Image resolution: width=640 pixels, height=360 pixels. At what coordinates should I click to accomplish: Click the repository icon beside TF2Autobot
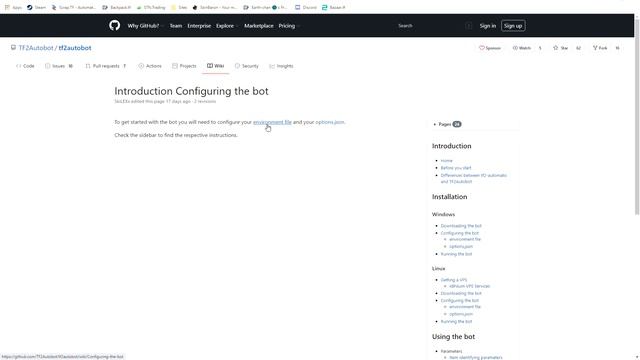(13, 48)
